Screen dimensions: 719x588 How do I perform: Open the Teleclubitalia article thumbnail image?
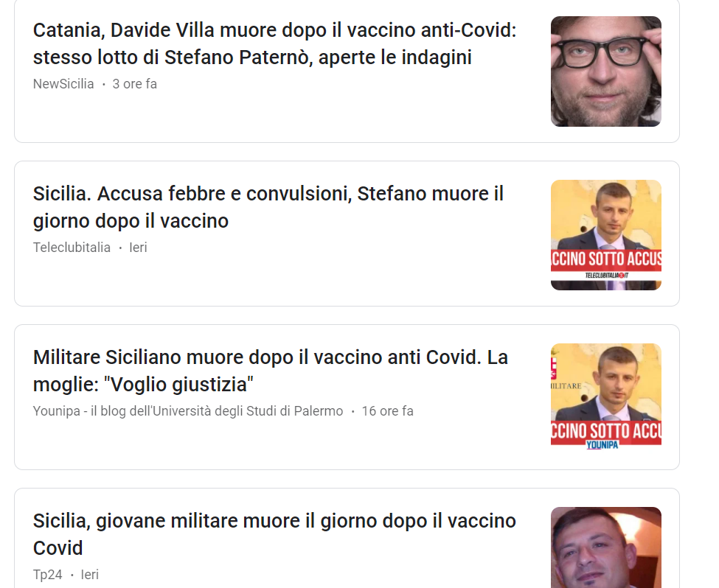tap(605, 235)
